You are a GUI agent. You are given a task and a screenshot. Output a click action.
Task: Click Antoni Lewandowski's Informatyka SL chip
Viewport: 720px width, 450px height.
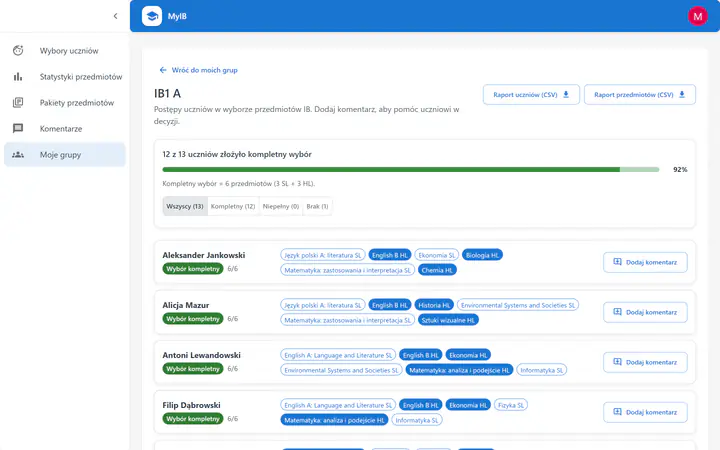[541, 370]
